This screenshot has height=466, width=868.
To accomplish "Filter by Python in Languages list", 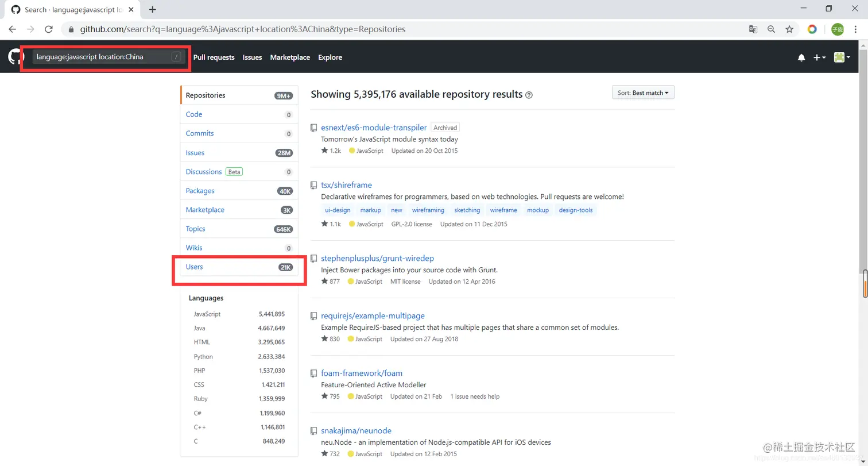I will point(203,356).
